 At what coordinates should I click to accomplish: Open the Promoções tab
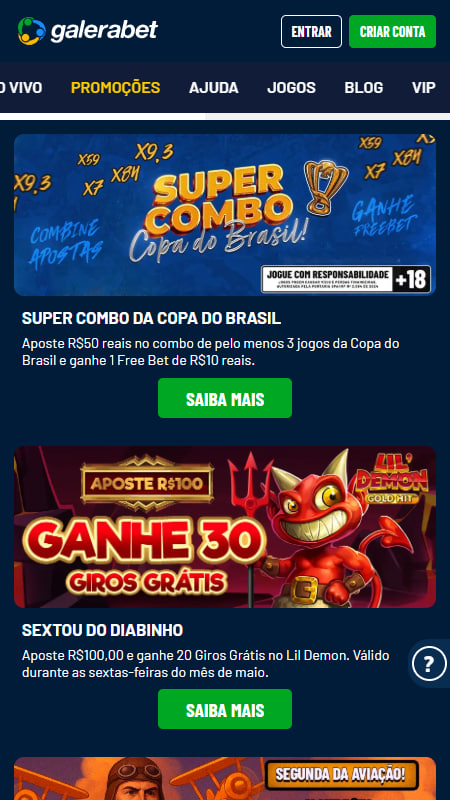pos(115,88)
